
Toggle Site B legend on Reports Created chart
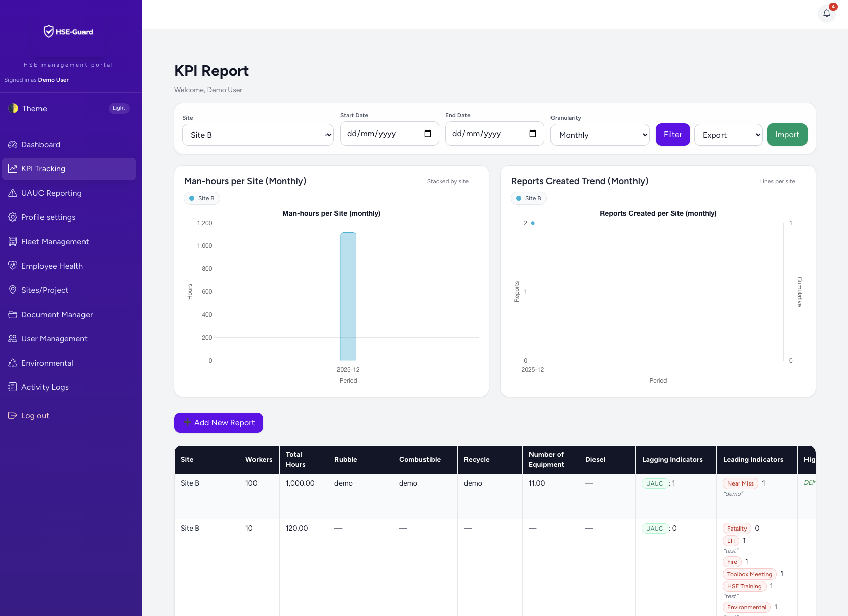pos(528,198)
